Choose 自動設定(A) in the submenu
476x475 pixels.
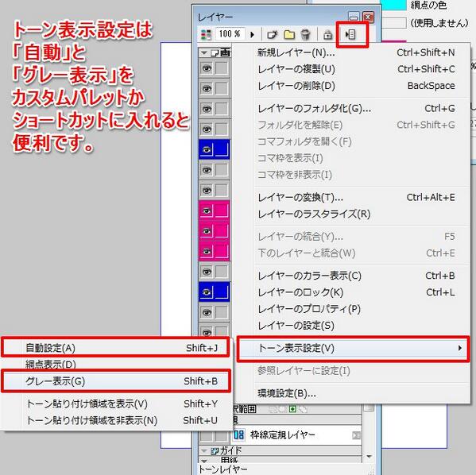click(115, 348)
